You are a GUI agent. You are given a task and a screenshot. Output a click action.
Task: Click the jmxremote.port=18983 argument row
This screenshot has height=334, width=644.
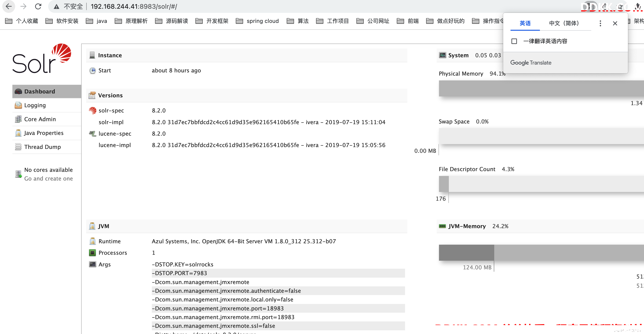(278, 308)
